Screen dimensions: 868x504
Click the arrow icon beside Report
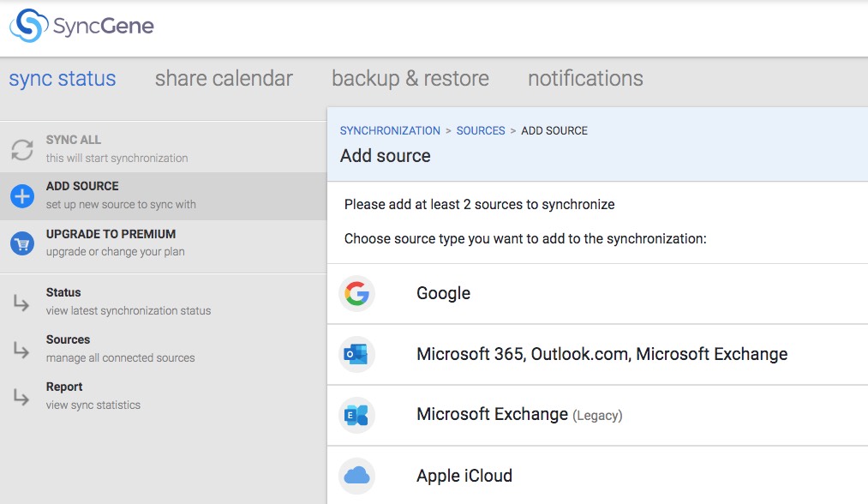pyautogui.click(x=21, y=397)
